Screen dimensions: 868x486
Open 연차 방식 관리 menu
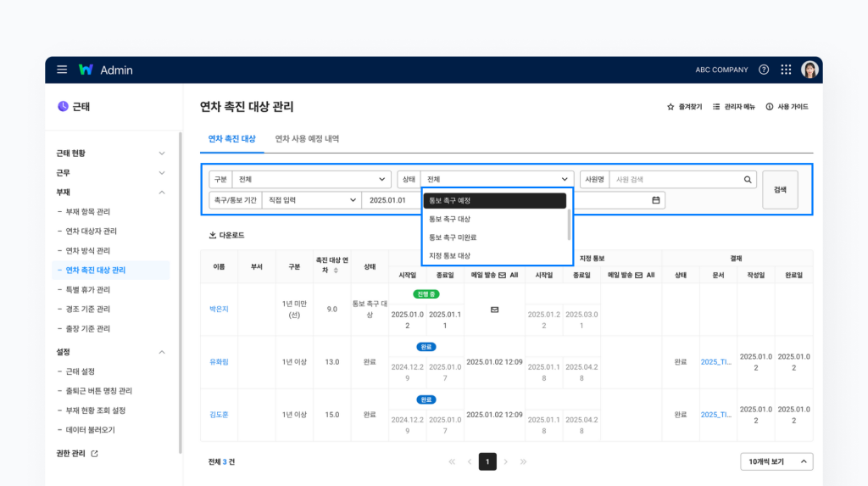(x=88, y=250)
